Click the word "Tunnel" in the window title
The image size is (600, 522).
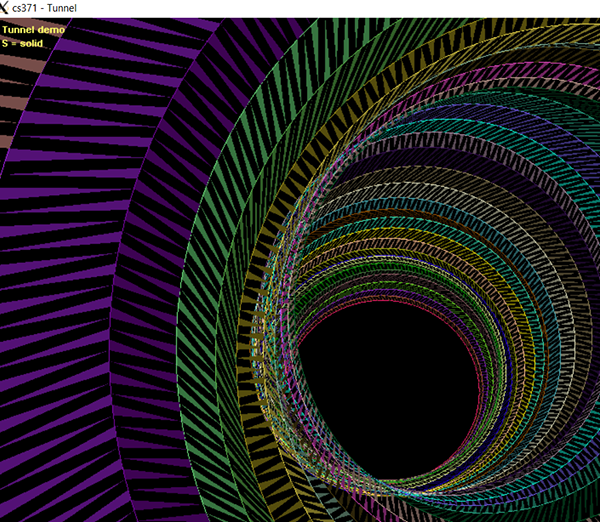pos(60,8)
